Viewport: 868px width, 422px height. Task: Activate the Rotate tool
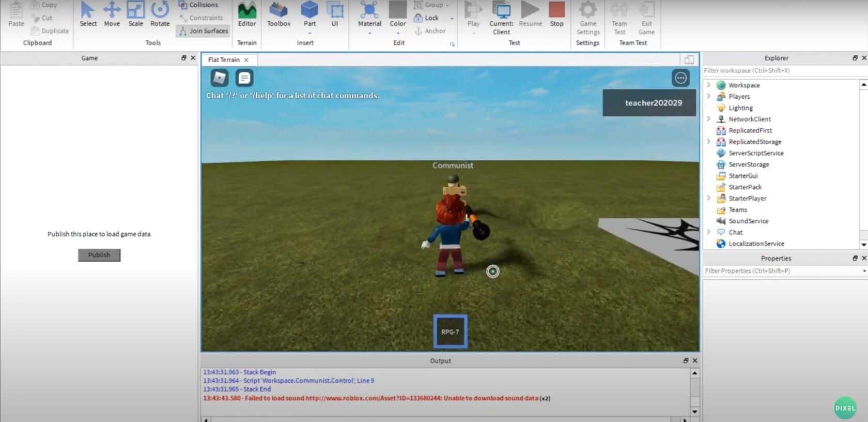coord(160,14)
